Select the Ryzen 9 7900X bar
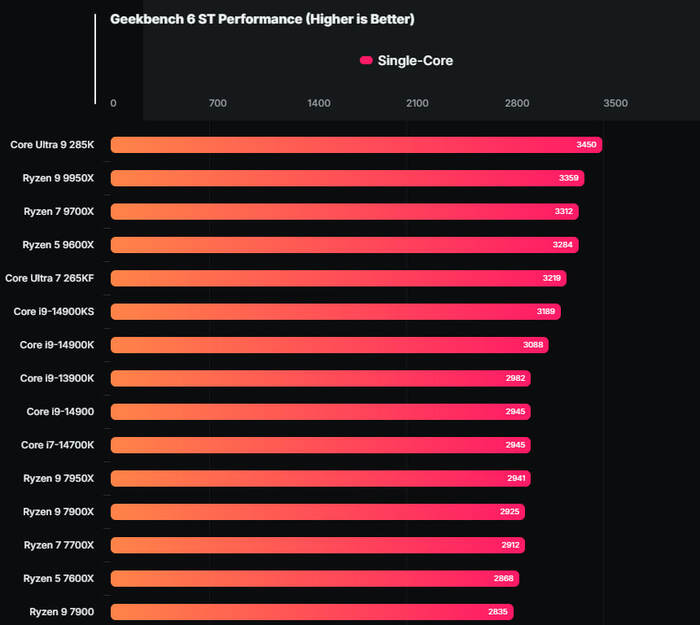Viewport: 700px width, 625px height. tap(315, 511)
